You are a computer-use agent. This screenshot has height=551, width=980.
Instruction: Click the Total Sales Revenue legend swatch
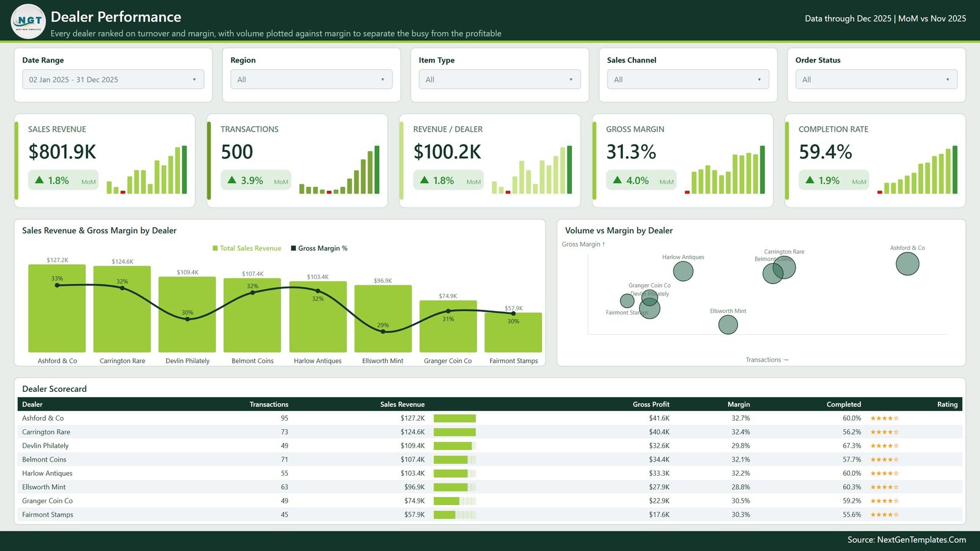pyautogui.click(x=215, y=249)
